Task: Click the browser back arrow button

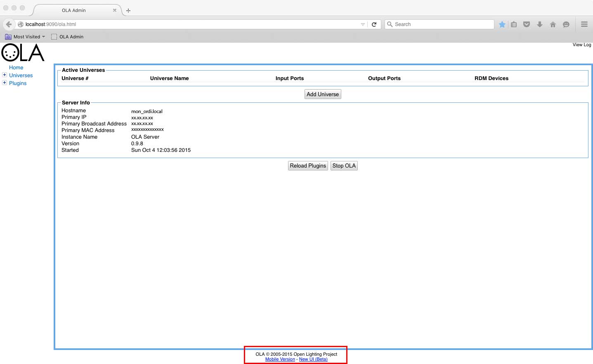Action: pyautogui.click(x=9, y=24)
